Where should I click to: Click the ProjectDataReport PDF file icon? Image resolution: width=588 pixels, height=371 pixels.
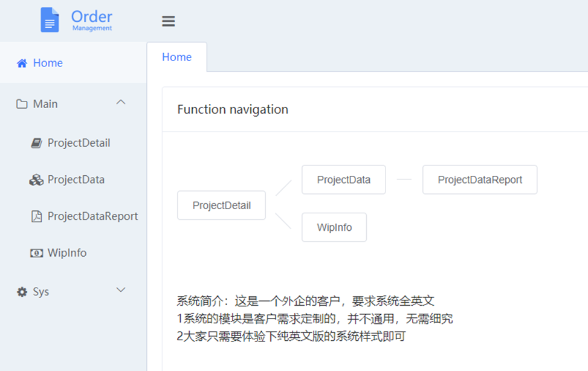coord(36,216)
